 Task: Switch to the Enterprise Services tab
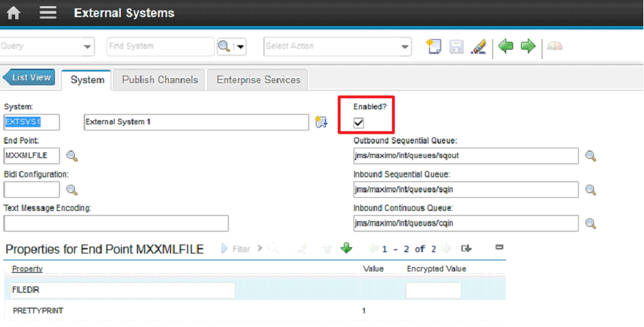258,80
